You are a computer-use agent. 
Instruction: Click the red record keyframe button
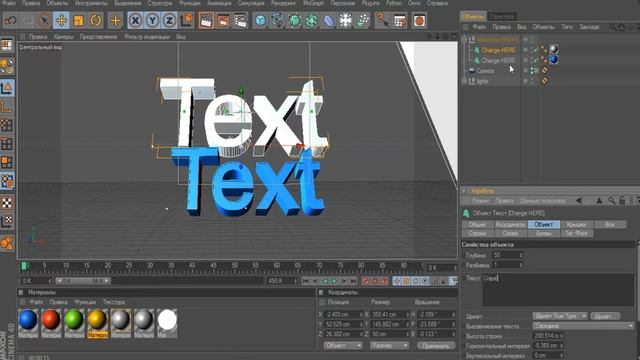click(365, 281)
